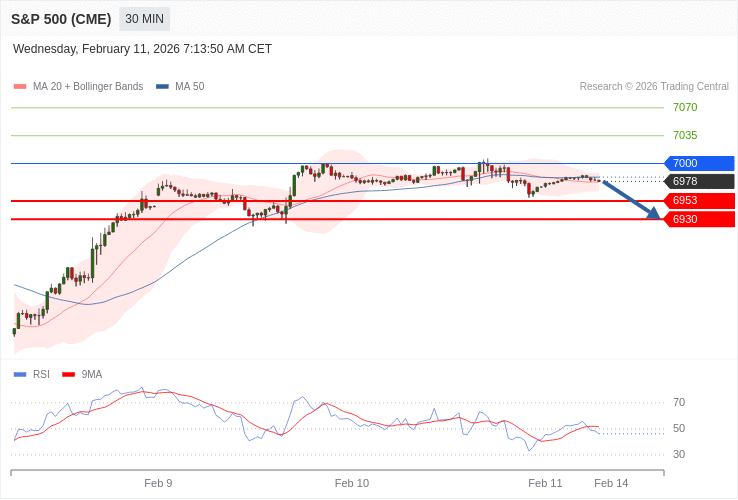Click the red 6930 support price tag
This screenshot has width=738, height=500.
pyautogui.click(x=699, y=219)
